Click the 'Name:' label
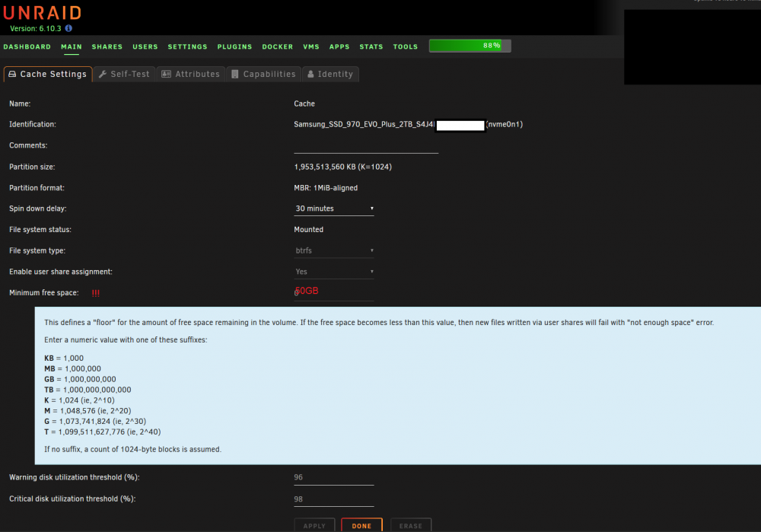The image size is (761, 532). click(x=20, y=104)
